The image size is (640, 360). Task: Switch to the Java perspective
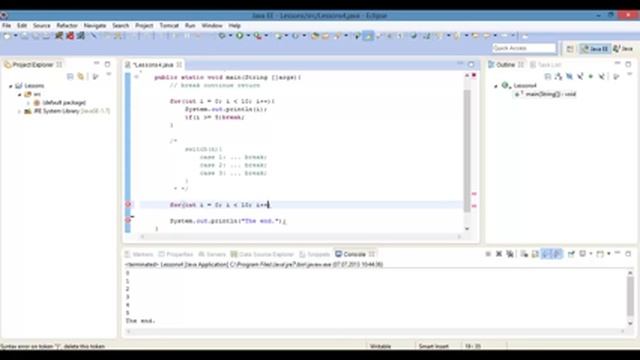point(623,49)
